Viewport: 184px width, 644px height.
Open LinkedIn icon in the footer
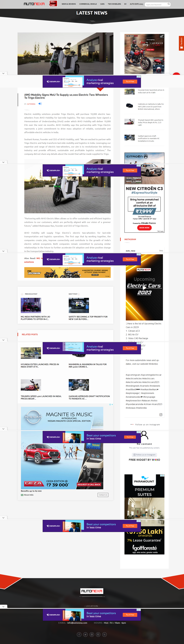[92, 634]
